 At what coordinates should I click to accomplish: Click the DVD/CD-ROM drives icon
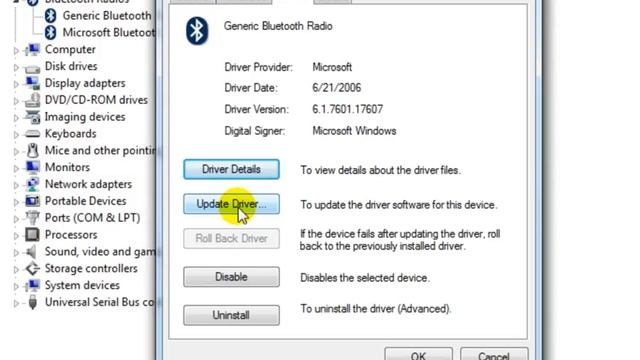pos(33,100)
